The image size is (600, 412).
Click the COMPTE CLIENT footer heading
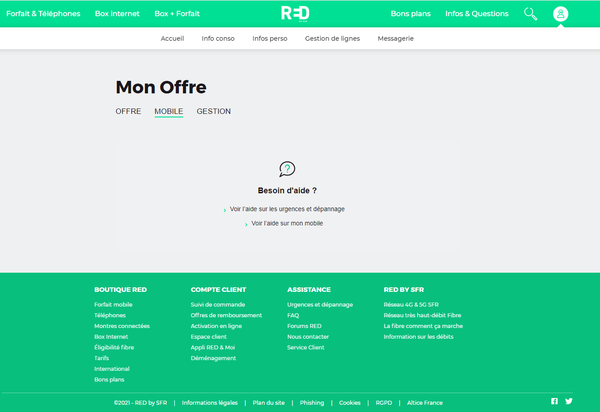coord(218,290)
